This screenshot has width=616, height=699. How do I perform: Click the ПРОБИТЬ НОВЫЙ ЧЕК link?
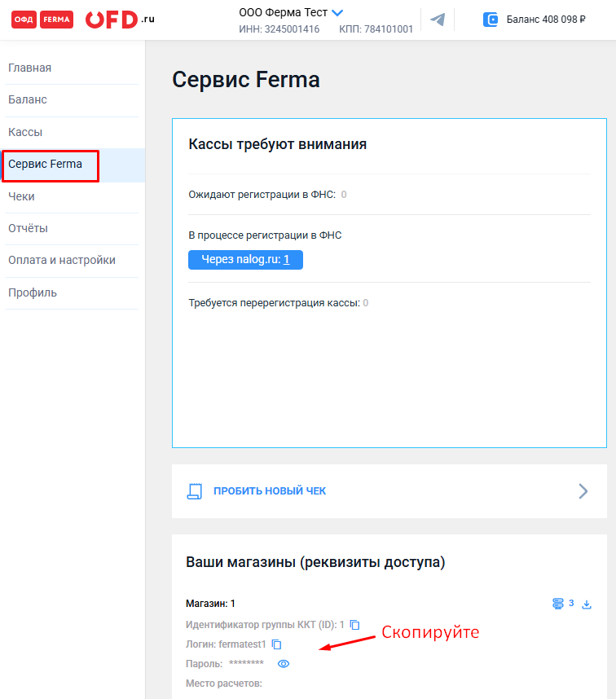click(270, 490)
